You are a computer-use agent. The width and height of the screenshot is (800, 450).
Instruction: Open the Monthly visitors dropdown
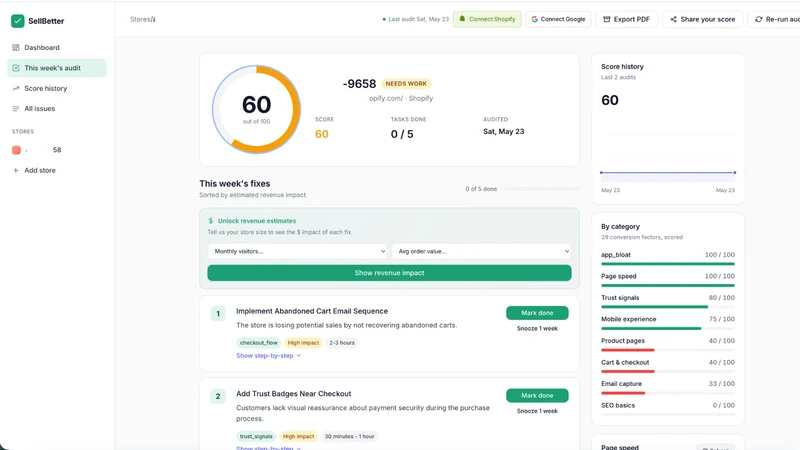click(297, 251)
